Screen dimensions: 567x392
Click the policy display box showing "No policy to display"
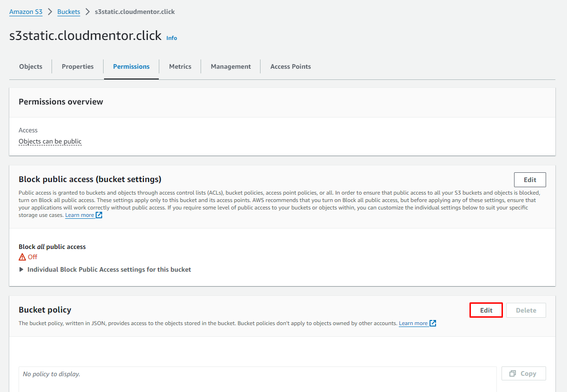click(257, 379)
